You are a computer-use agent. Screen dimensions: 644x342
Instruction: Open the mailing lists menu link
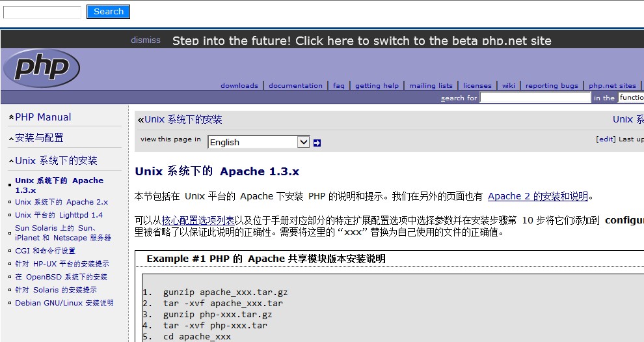[431, 85]
